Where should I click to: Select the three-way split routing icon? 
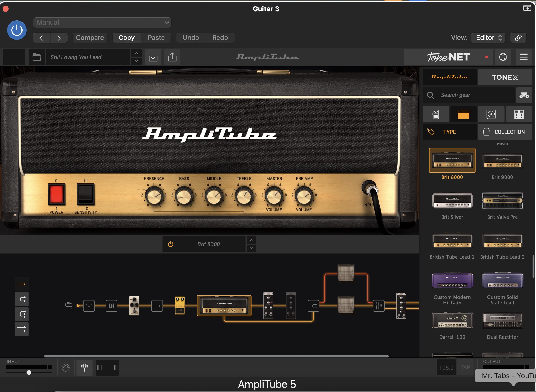21,314
